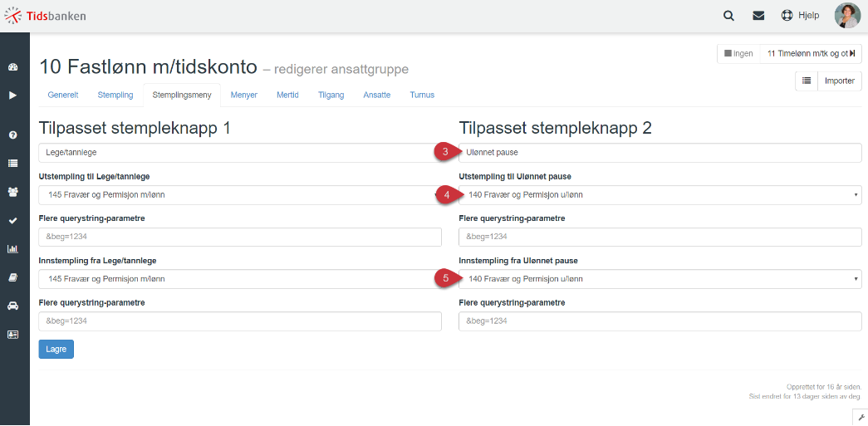Screen dimensions: 868x426
Task: Open the list icon in left sidebar
Action: point(13,164)
